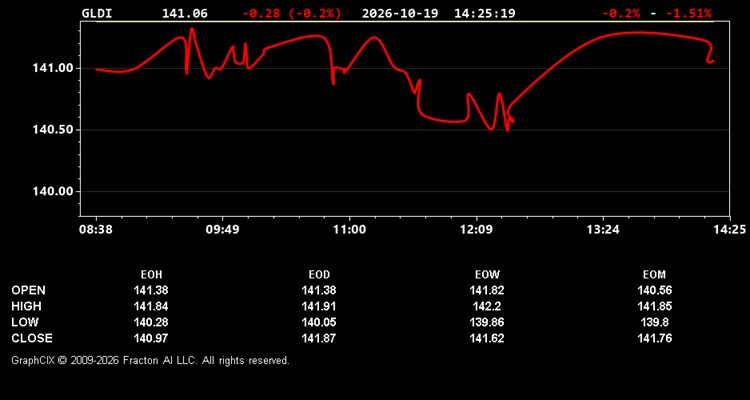Click EOM close value 141.76

[x=655, y=338]
